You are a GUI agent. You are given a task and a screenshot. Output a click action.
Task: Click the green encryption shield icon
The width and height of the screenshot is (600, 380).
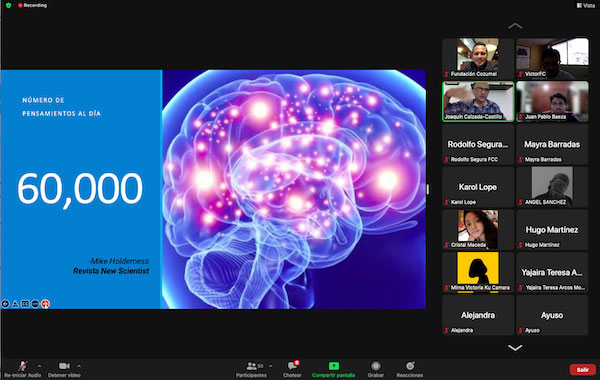[x=8, y=5]
